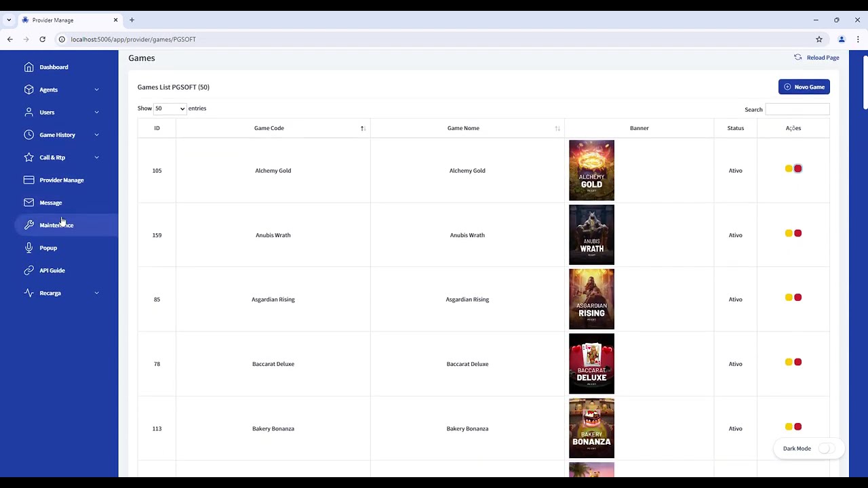Open API Guide in sidebar

point(52,270)
